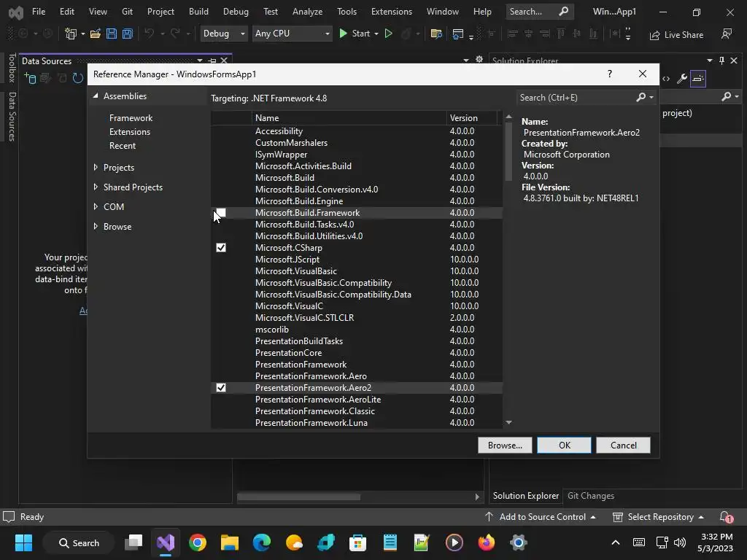Click the pin icon in Solution Explorer
747x560 pixels.
(x=721, y=61)
